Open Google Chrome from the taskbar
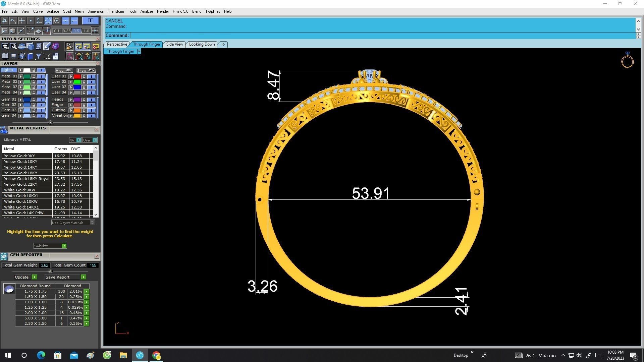644x362 pixels. tap(156, 355)
